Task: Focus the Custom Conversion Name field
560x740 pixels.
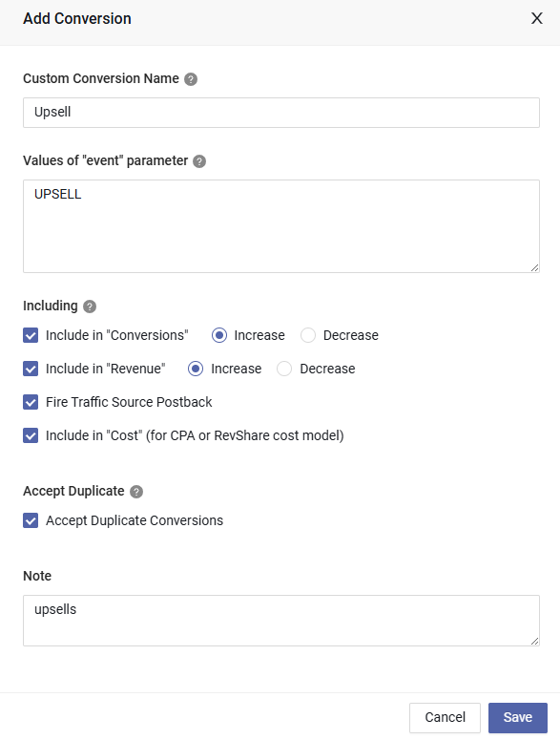Action: (x=281, y=113)
